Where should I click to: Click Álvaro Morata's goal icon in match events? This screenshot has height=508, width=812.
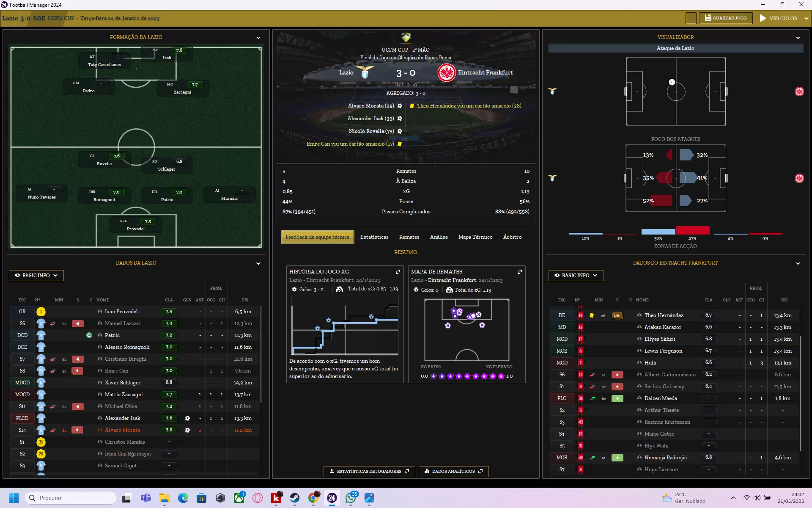(400, 106)
